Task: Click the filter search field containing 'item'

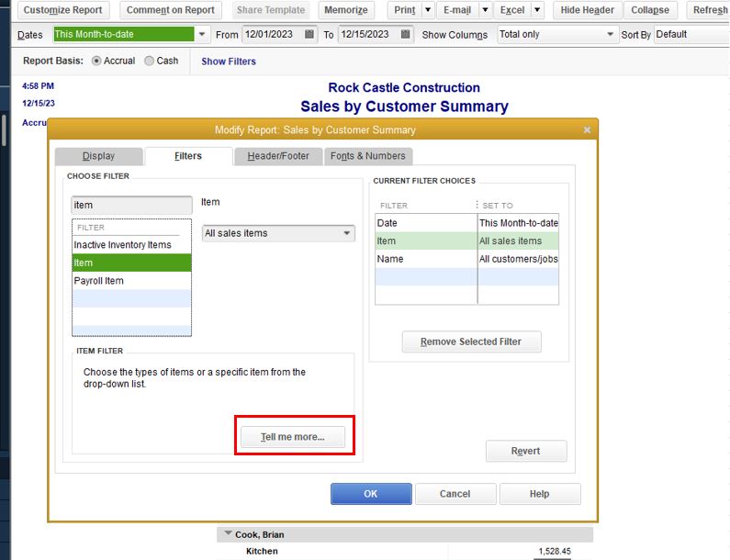Action: coord(131,206)
